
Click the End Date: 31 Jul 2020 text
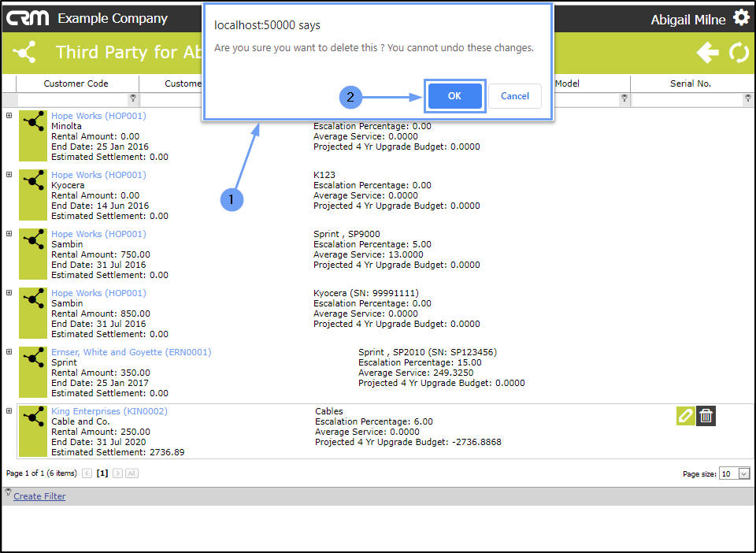click(98, 442)
